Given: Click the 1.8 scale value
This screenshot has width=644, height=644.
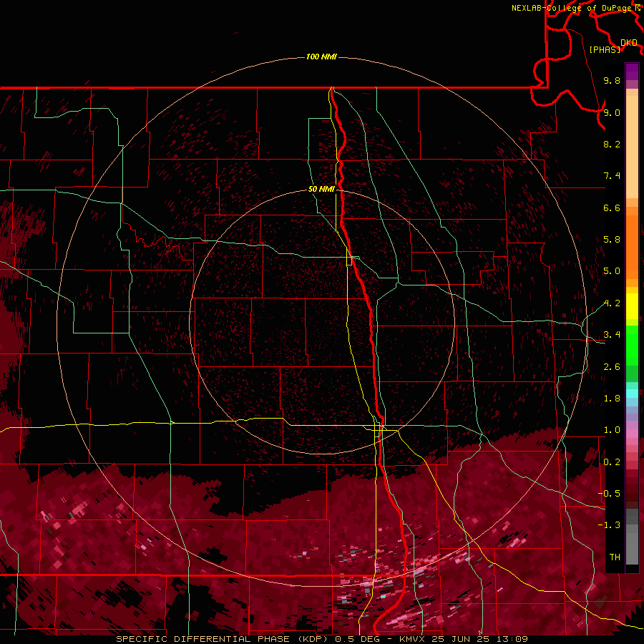Looking at the screenshot, I should pyautogui.click(x=612, y=399).
